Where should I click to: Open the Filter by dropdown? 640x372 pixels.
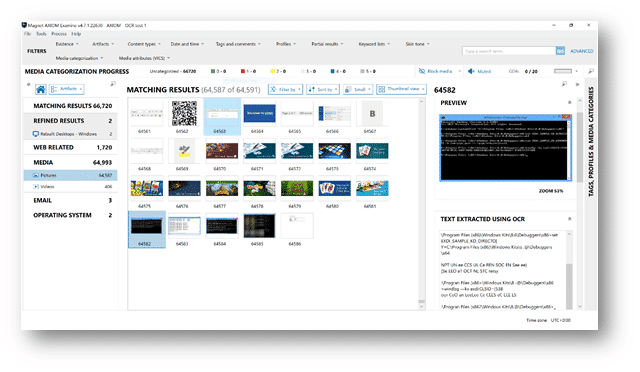click(x=285, y=89)
